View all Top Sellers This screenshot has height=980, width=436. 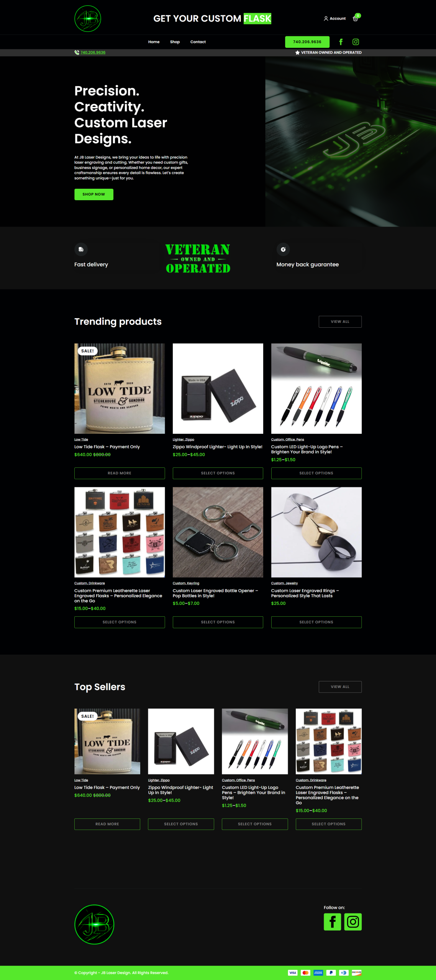(340, 687)
